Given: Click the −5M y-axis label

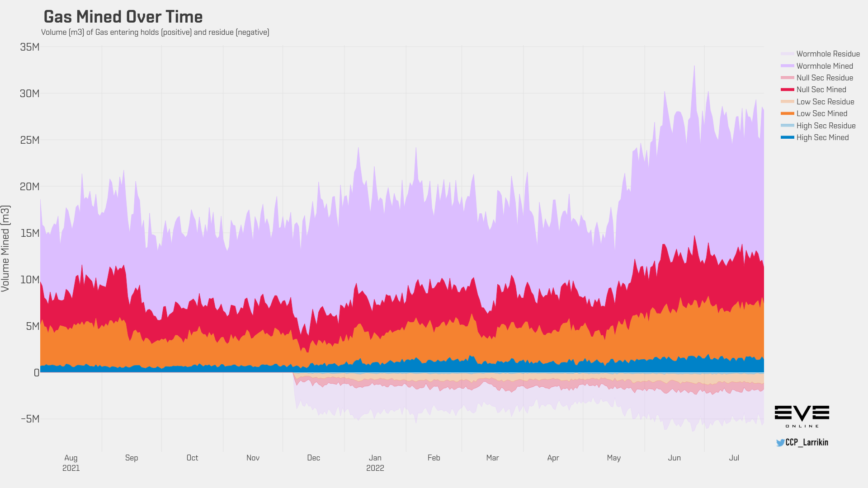Looking at the screenshot, I should (30, 419).
